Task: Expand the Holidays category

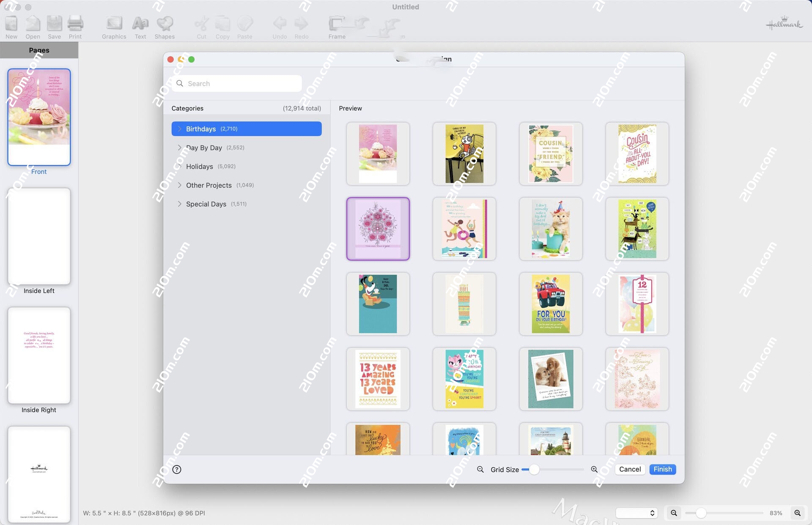Action: pos(180,166)
